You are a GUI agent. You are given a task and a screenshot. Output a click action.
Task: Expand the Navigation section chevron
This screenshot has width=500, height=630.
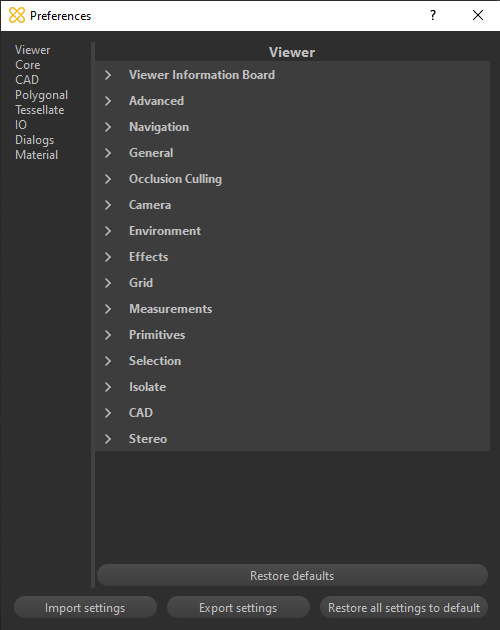click(108, 127)
